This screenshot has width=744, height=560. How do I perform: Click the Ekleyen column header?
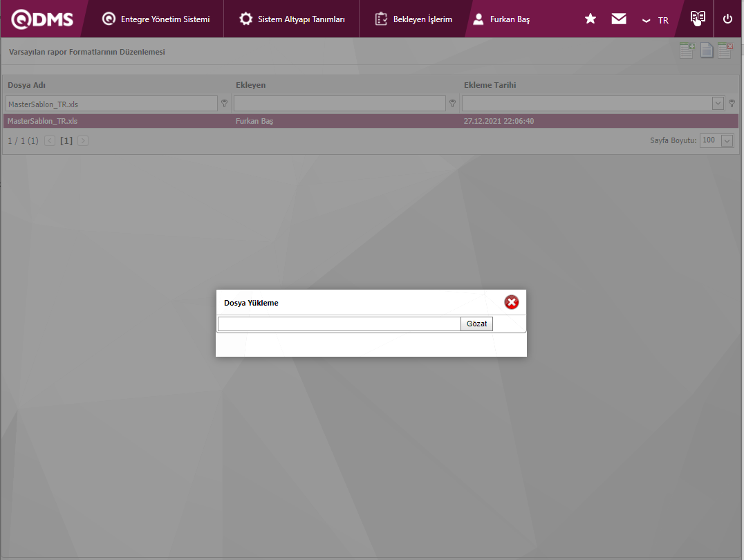coord(250,85)
